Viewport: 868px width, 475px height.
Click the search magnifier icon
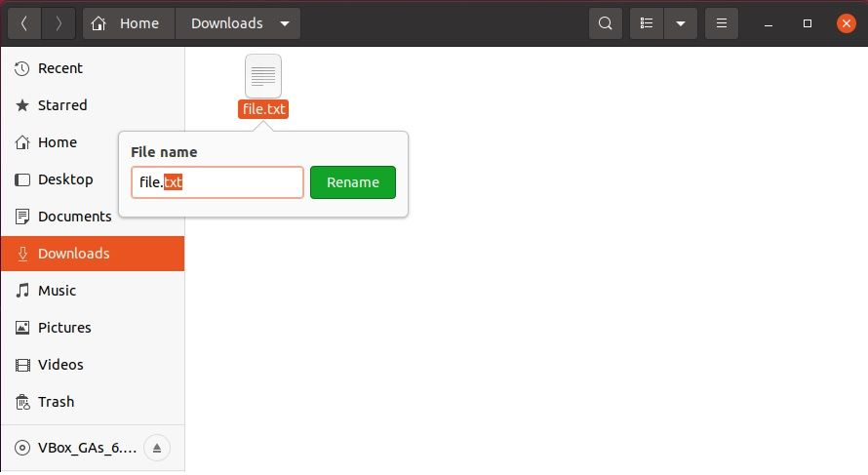tap(605, 23)
